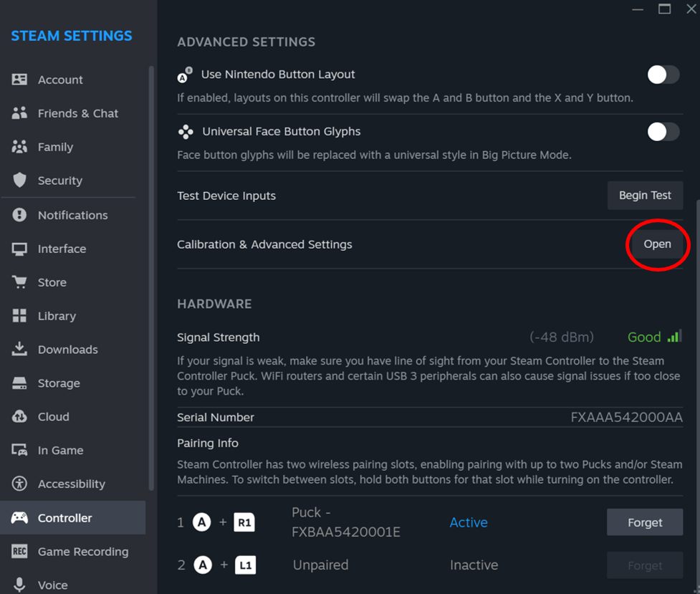Forget the active Puck pairing in slot 1

tap(645, 522)
